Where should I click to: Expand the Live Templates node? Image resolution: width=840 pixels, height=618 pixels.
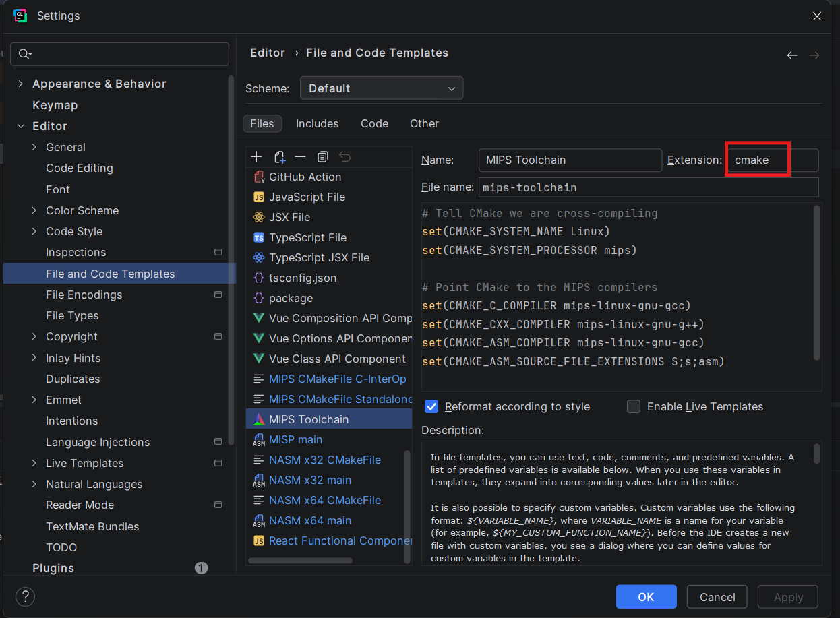[34, 463]
